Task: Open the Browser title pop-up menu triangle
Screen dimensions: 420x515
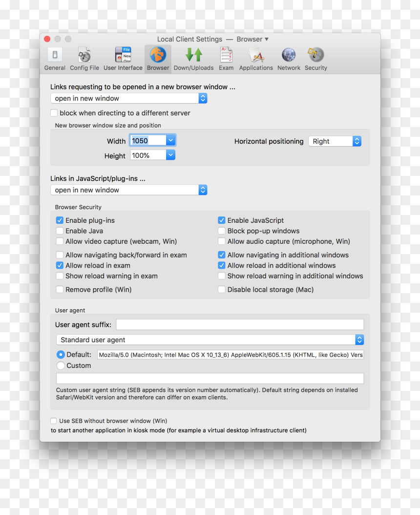Action: tap(267, 39)
